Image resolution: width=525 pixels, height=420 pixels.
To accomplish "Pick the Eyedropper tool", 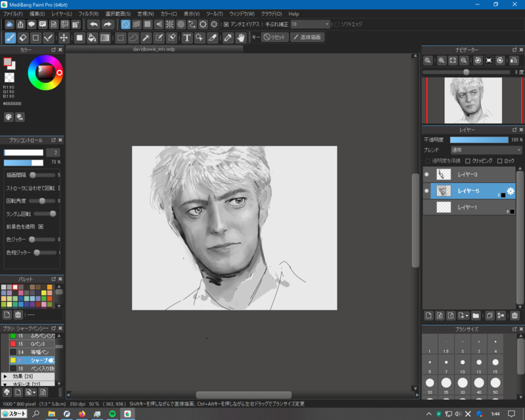I will 228,37.
